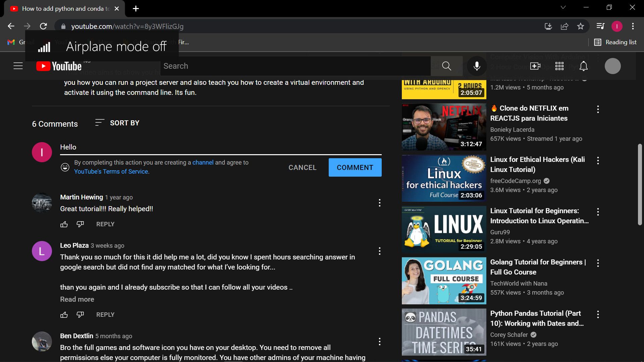Open the YouTube account avatar menu
Viewport: 644px width, 362px height.
coord(612,66)
